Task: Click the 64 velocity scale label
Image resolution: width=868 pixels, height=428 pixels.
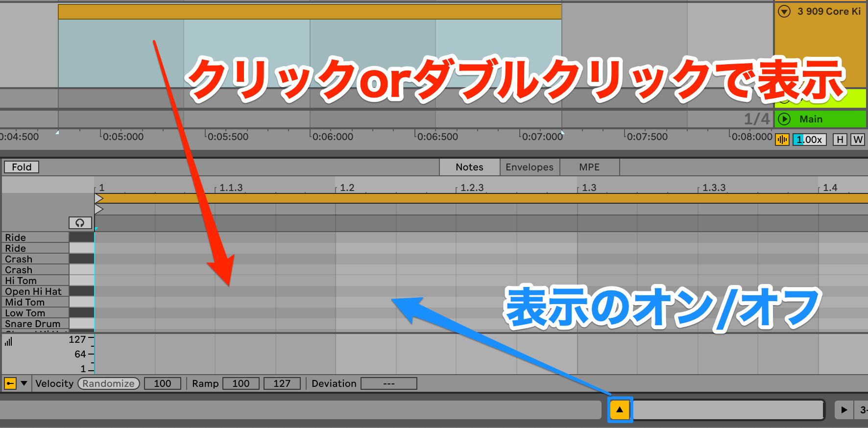Action: pyautogui.click(x=80, y=354)
